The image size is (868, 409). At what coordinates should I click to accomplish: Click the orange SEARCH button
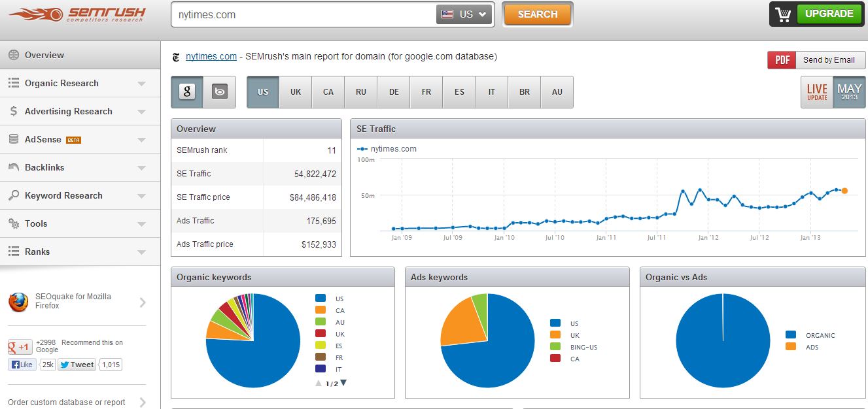coord(537,14)
